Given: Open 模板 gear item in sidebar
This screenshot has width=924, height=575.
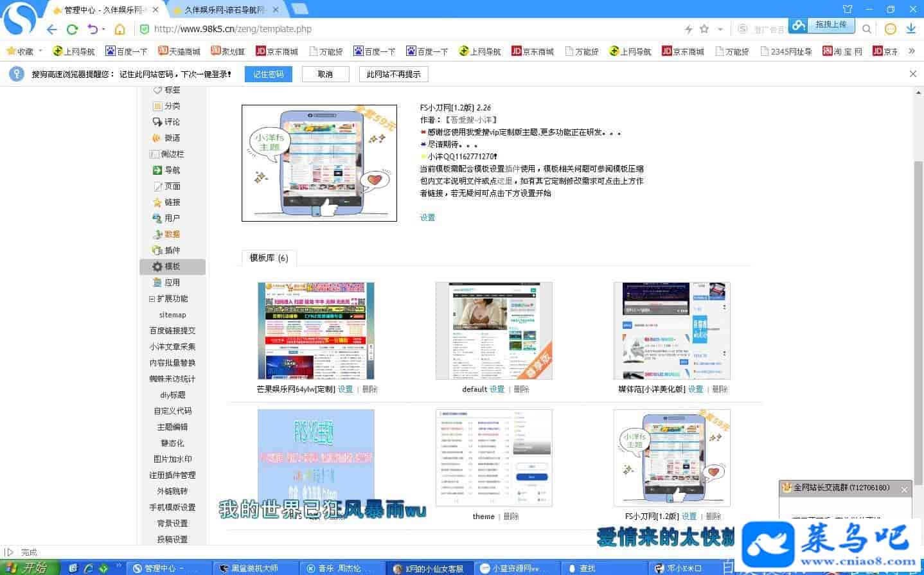Looking at the screenshot, I should (172, 267).
